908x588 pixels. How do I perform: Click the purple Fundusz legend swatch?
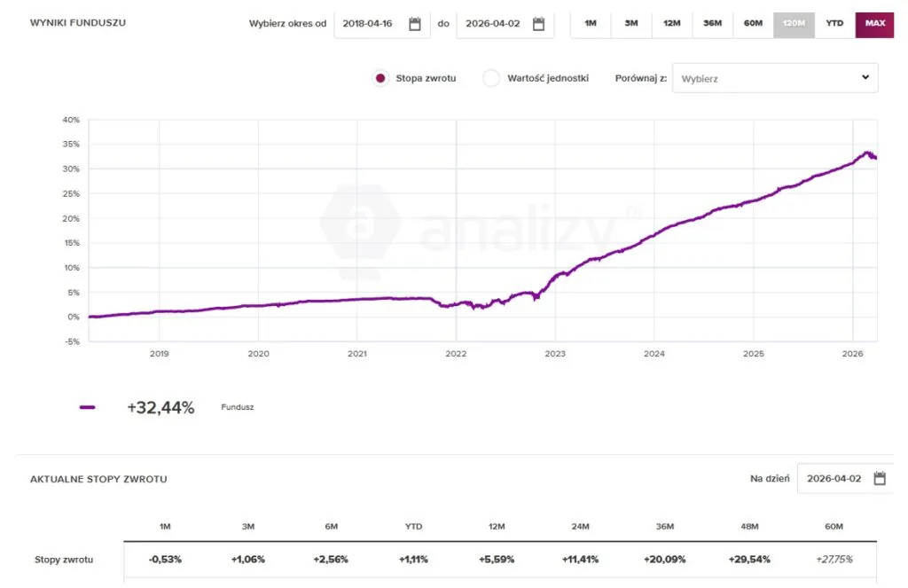tap(87, 408)
